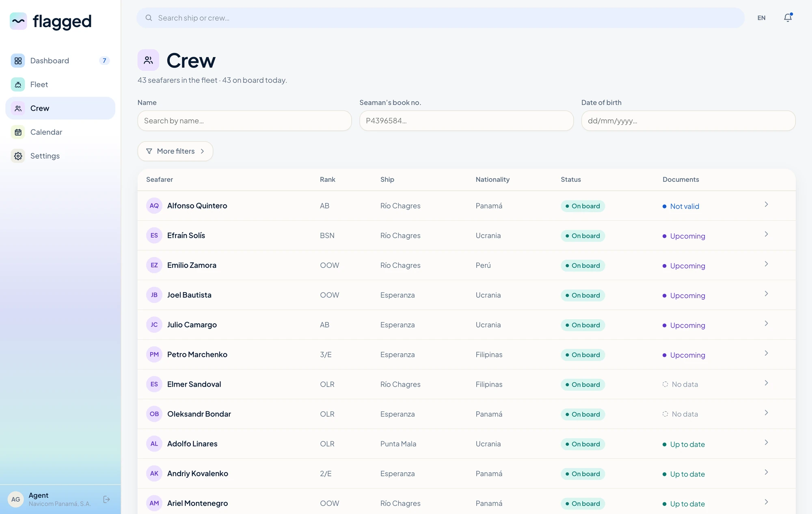Click the Dashboard badge showing 7
Screen dimensions: 812x514
104,61
